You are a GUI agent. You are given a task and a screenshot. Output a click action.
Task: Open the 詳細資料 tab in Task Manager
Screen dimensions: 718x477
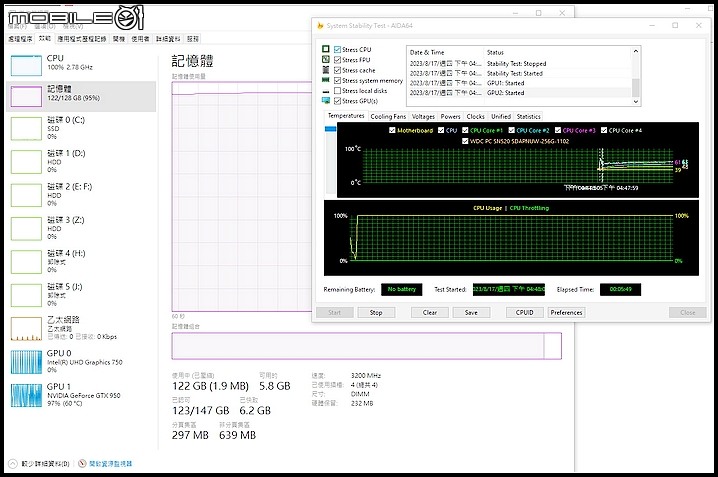(168, 39)
